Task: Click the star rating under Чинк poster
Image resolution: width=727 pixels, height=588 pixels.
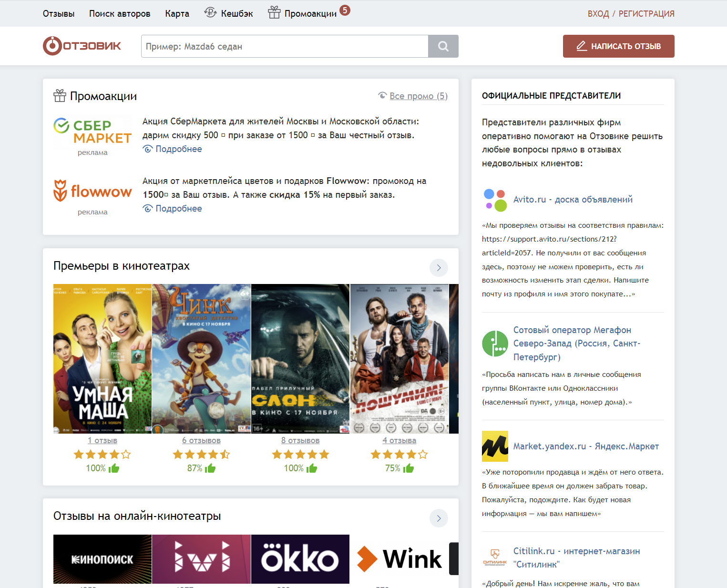Action: click(x=202, y=455)
